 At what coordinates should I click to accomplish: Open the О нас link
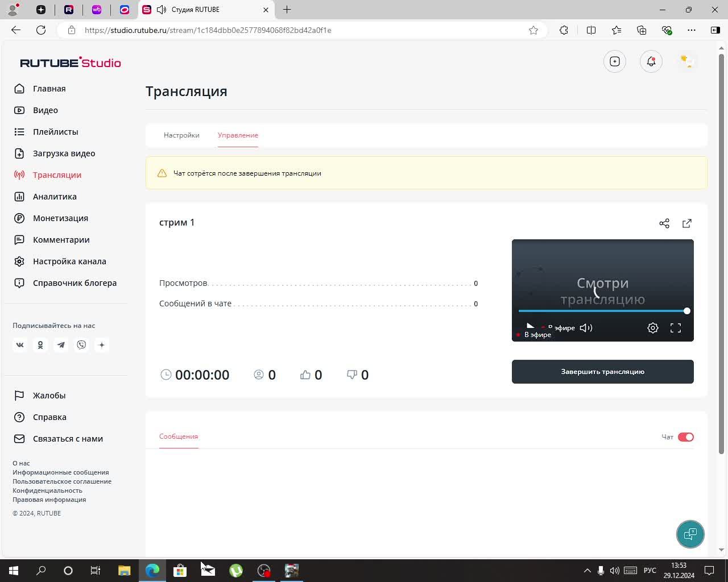pyautogui.click(x=21, y=463)
